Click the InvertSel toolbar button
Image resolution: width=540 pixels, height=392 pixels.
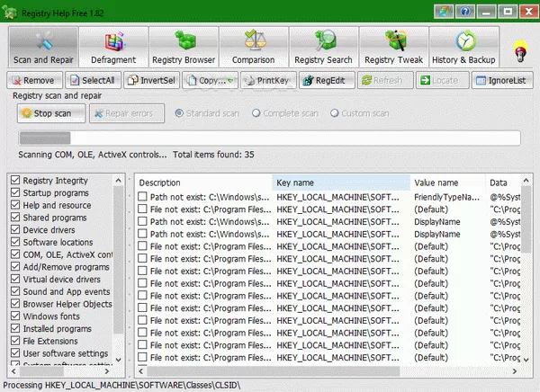[152, 80]
